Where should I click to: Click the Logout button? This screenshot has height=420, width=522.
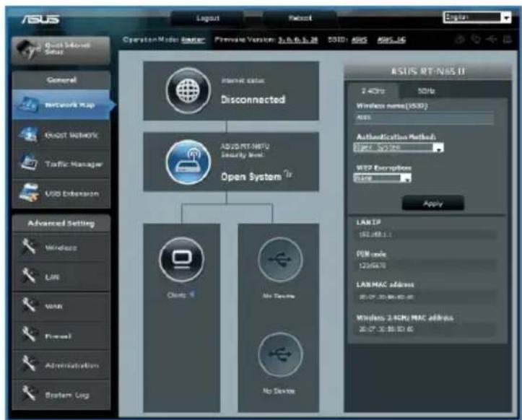[207, 18]
